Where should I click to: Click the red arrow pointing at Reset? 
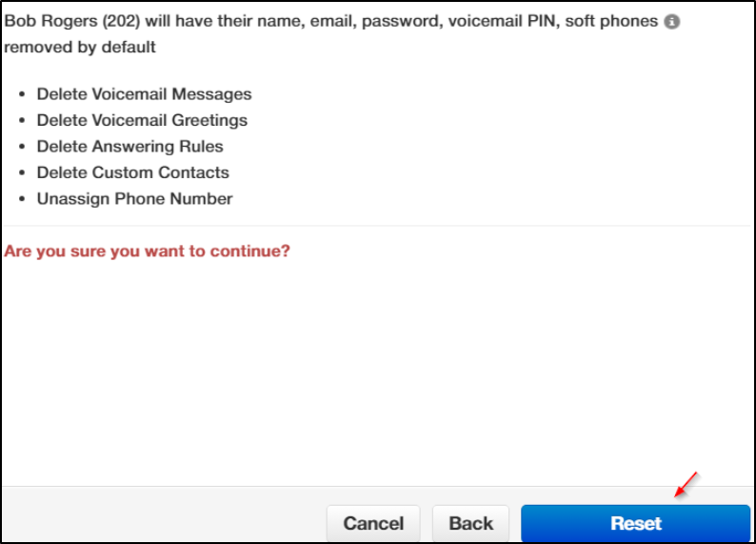coord(686,485)
